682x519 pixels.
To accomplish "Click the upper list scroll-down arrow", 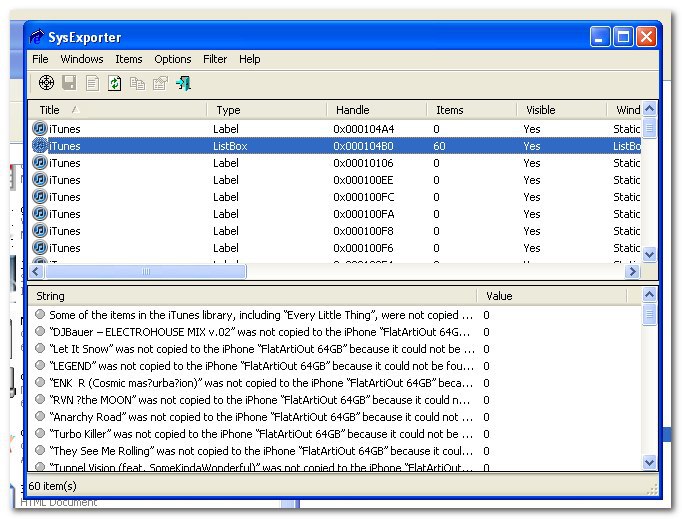I will pos(649,254).
